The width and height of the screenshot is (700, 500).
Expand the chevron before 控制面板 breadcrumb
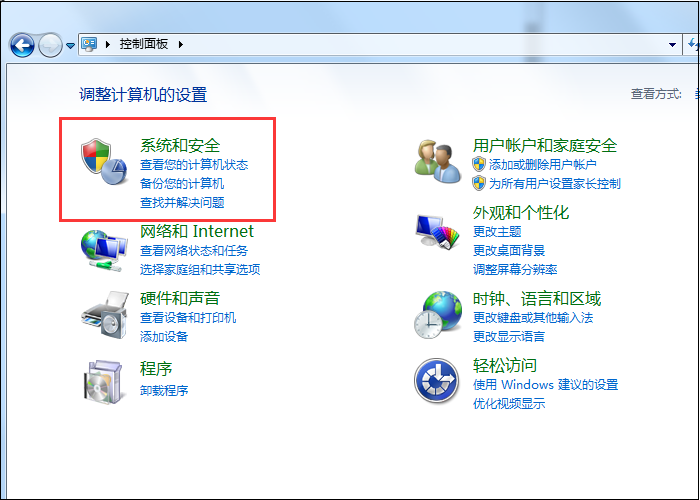(x=108, y=44)
